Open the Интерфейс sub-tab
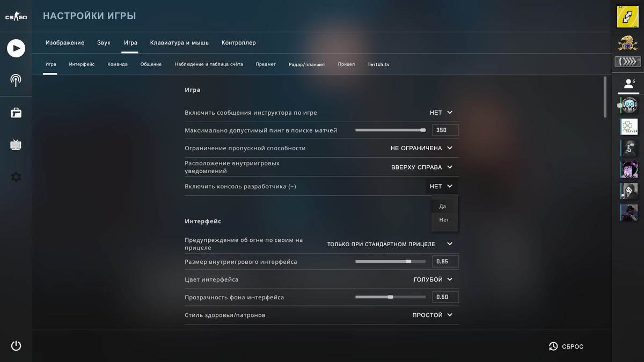This screenshot has height=362, width=644. (x=82, y=64)
